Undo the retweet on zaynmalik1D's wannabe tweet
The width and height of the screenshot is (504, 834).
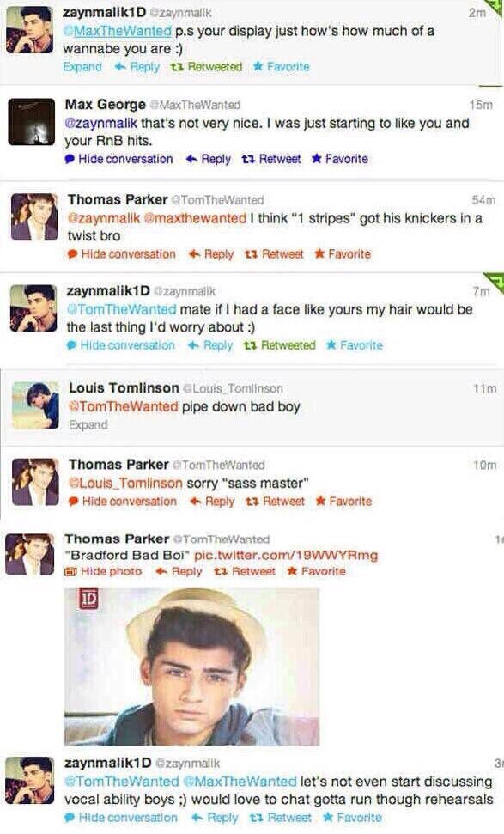pyautogui.click(x=206, y=66)
